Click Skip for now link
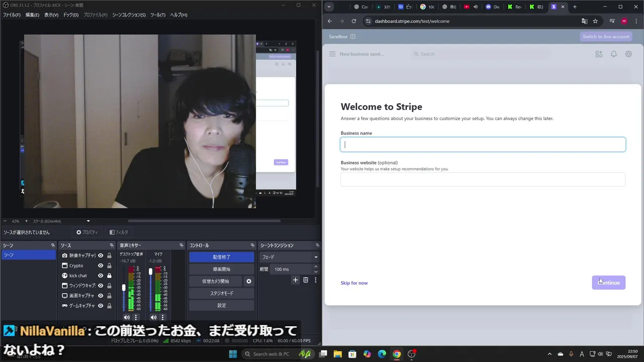 pos(354,283)
